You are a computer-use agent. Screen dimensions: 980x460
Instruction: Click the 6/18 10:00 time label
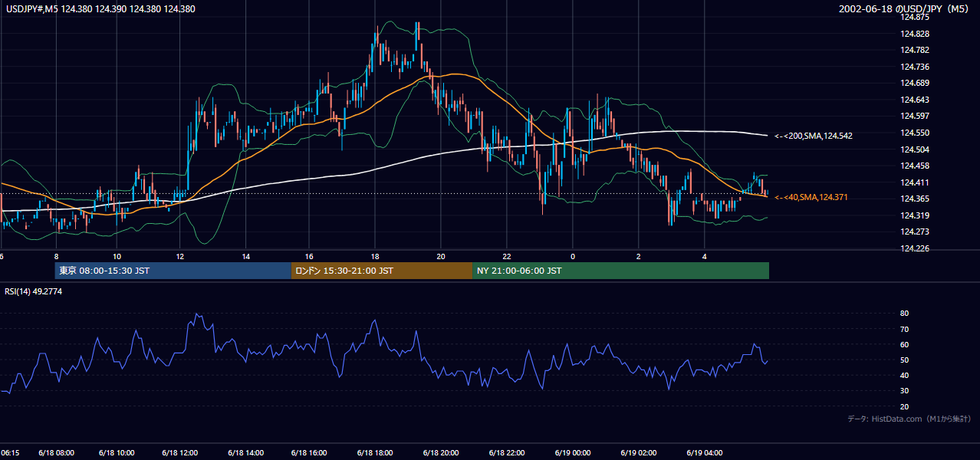pos(117,453)
